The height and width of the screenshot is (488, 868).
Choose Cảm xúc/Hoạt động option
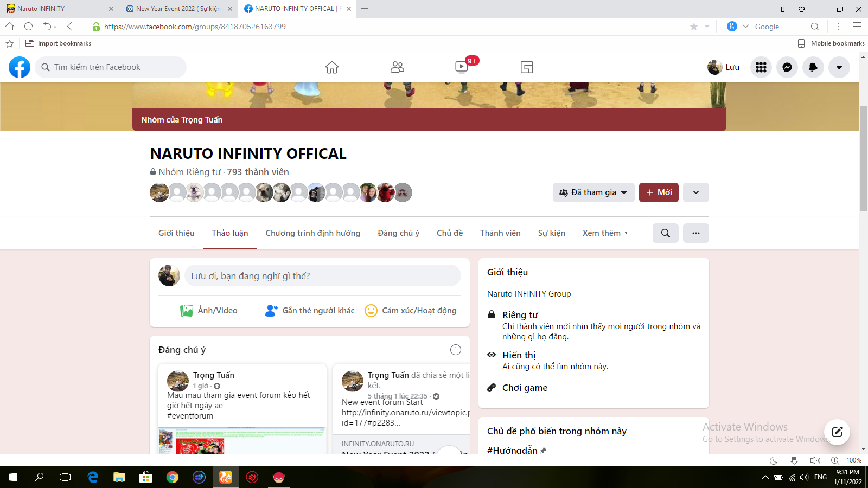click(411, 311)
